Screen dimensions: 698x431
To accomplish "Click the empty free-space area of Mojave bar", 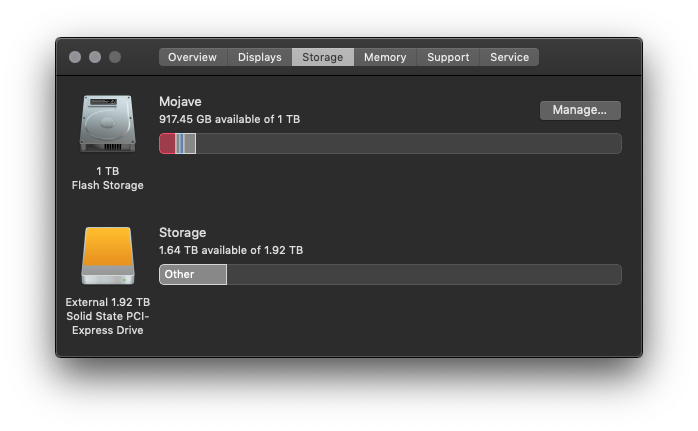I will (408, 143).
